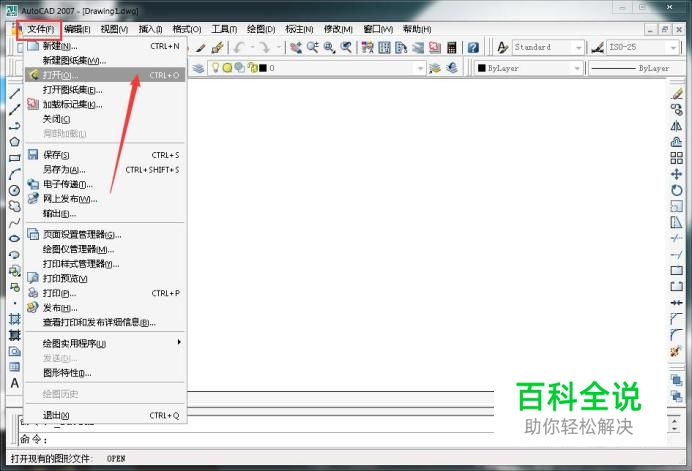
Task: Open the 绘图(D) menu
Action: coord(261,29)
